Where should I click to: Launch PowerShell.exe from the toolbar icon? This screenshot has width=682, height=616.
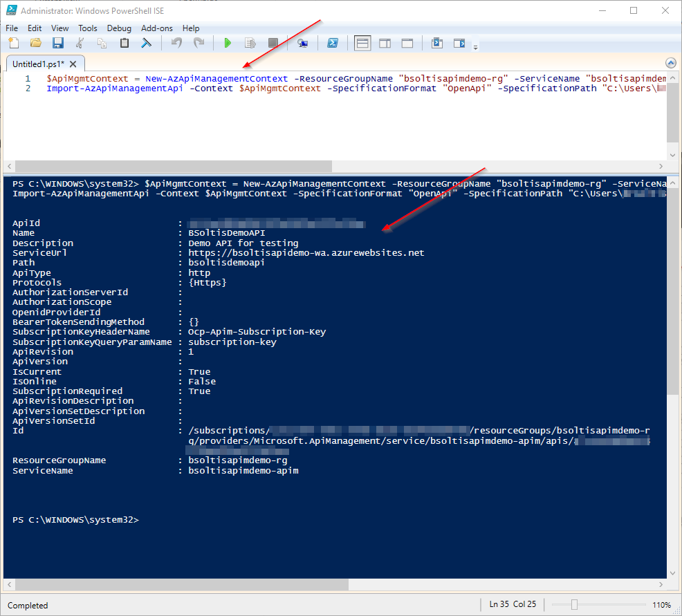(332, 44)
